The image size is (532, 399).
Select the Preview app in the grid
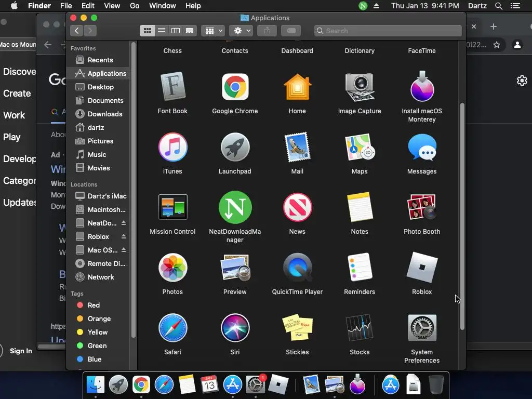tap(235, 268)
